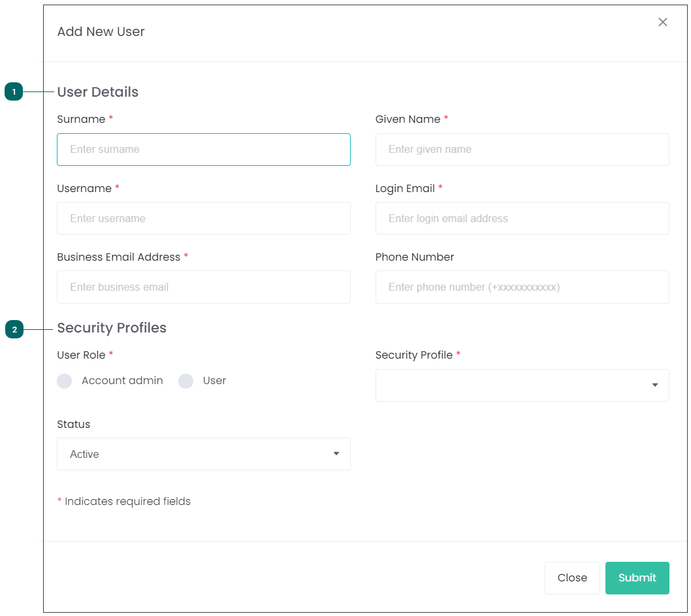Click the Business Email Address label
The image size is (691, 616).
[x=119, y=257]
